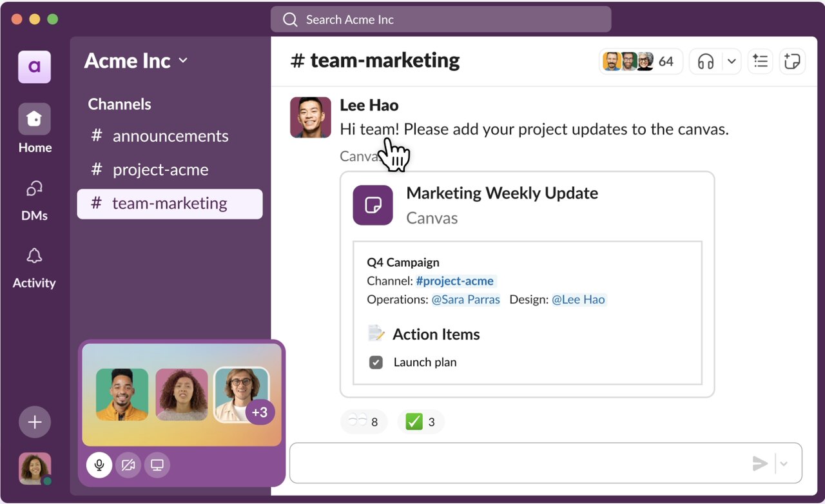Image resolution: width=825 pixels, height=504 pixels.
Task: Click the search magnifier icon
Action: tap(291, 20)
